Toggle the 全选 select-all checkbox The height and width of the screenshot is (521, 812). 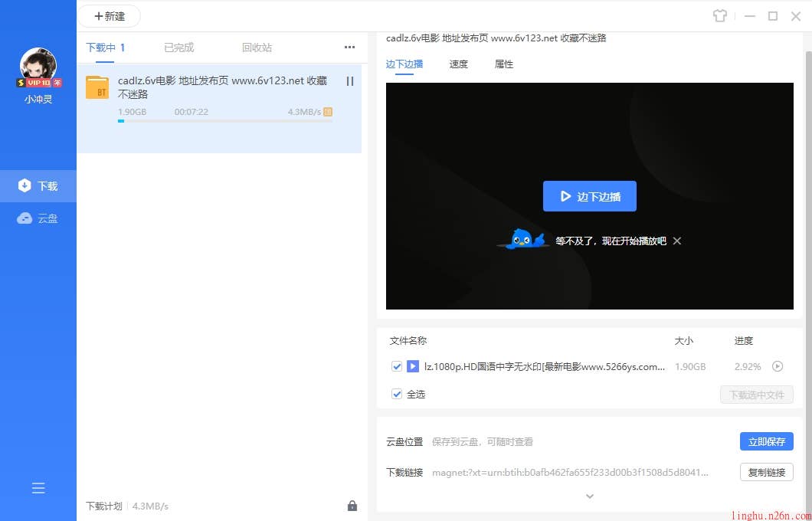click(x=397, y=394)
